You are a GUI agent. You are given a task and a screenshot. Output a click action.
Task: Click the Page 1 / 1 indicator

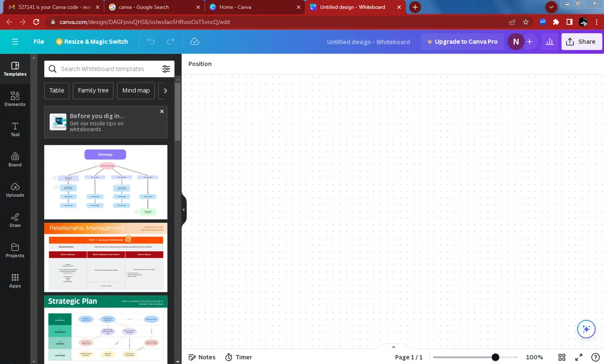coord(409,357)
